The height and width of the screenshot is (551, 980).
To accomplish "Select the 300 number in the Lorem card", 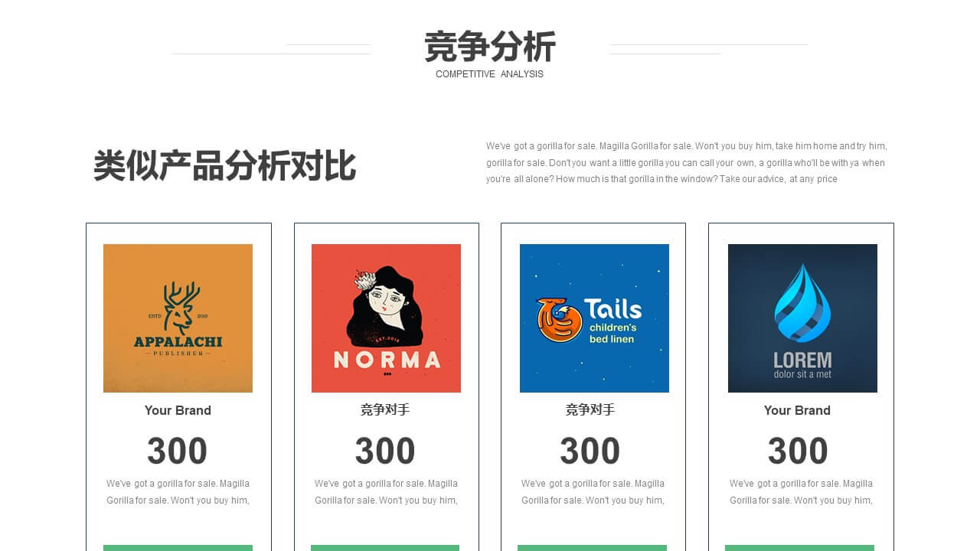I will pyautogui.click(x=798, y=452).
